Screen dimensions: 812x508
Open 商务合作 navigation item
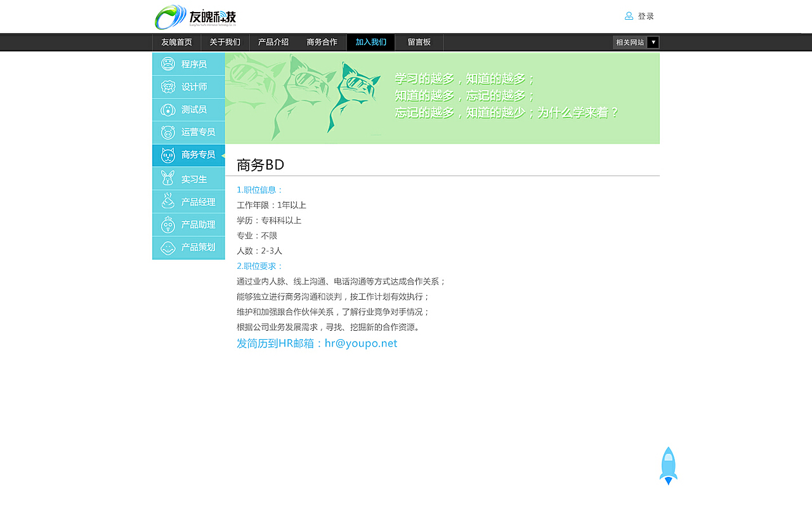322,43
